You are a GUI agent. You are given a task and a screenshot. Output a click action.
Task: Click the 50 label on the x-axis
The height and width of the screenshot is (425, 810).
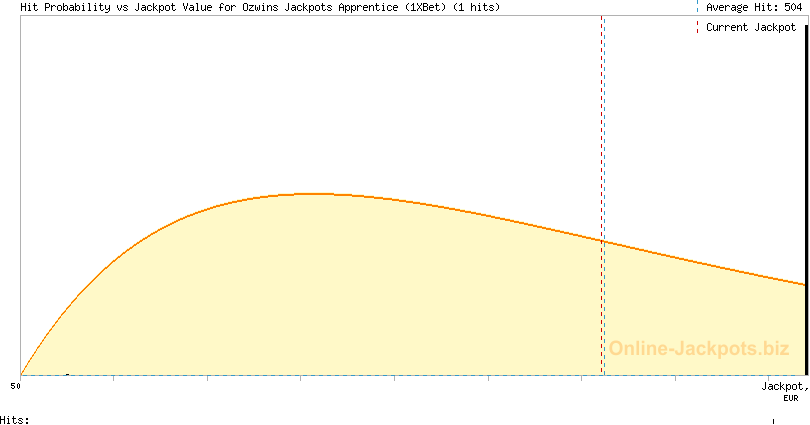[15, 385]
